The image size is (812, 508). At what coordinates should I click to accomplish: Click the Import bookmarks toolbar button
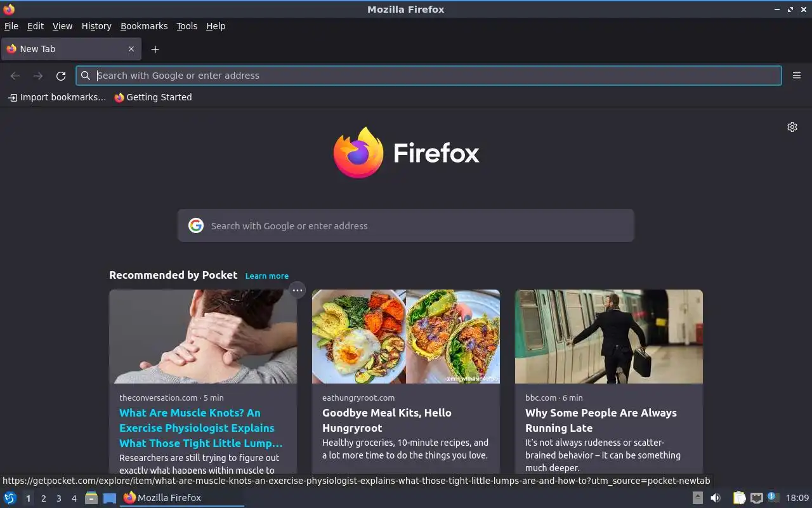tap(56, 97)
